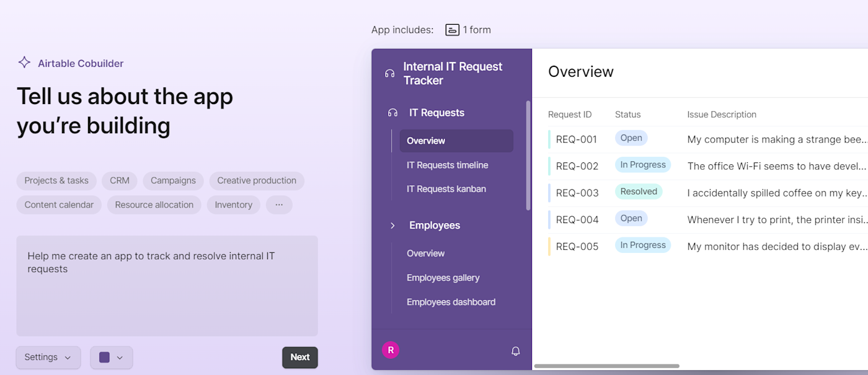868x375 pixels.
Task: Open Employees gallery view
Action: click(443, 278)
